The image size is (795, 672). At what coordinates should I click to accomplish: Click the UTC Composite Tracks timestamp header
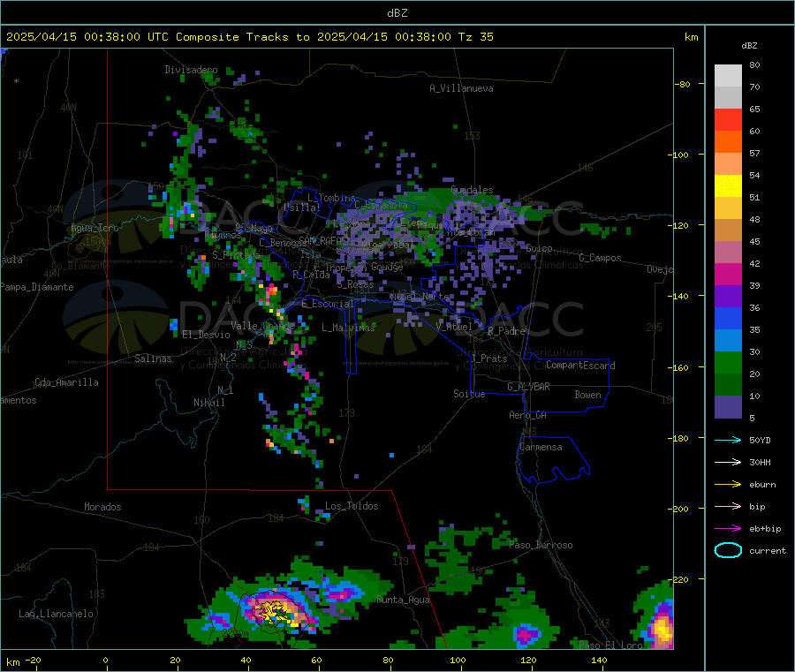[x=250, y=36]
